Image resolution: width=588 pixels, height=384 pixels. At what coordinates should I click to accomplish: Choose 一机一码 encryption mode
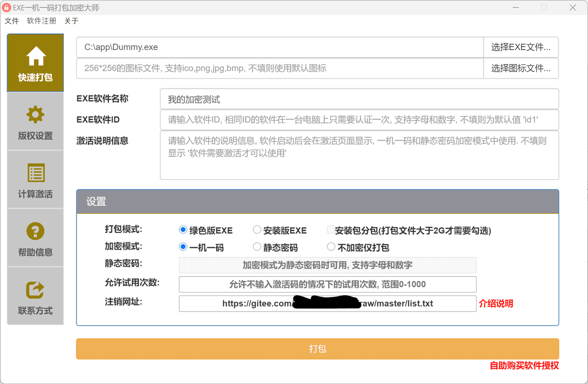[183, 247]
